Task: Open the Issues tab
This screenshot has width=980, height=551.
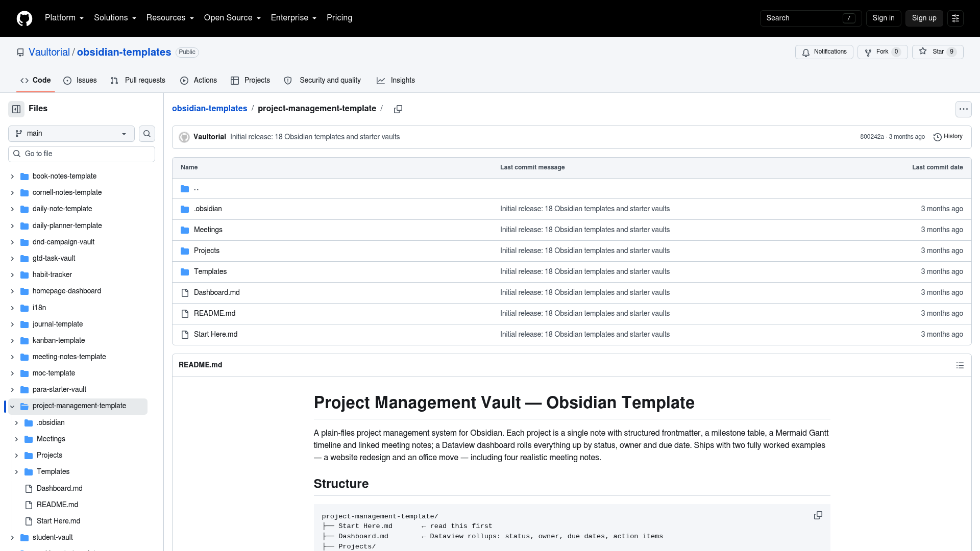Action: click(x=80, y=81)
